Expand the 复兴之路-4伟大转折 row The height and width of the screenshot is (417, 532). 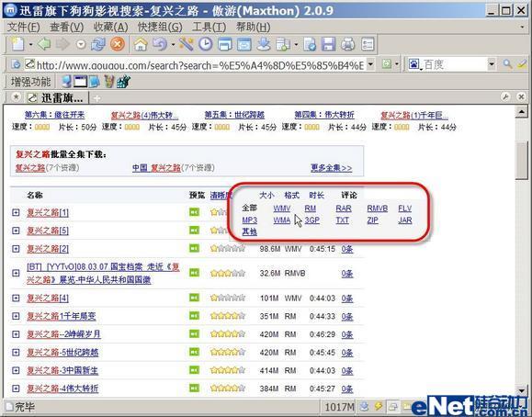(16, 389)
